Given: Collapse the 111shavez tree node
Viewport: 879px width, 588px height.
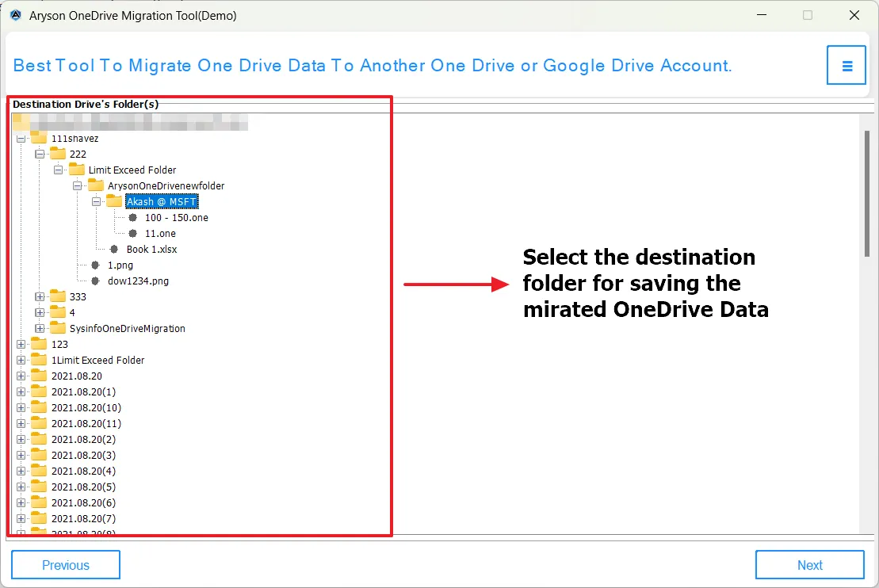Looking at the screenshot, I should pyautogui.click(x=21, y=138).
